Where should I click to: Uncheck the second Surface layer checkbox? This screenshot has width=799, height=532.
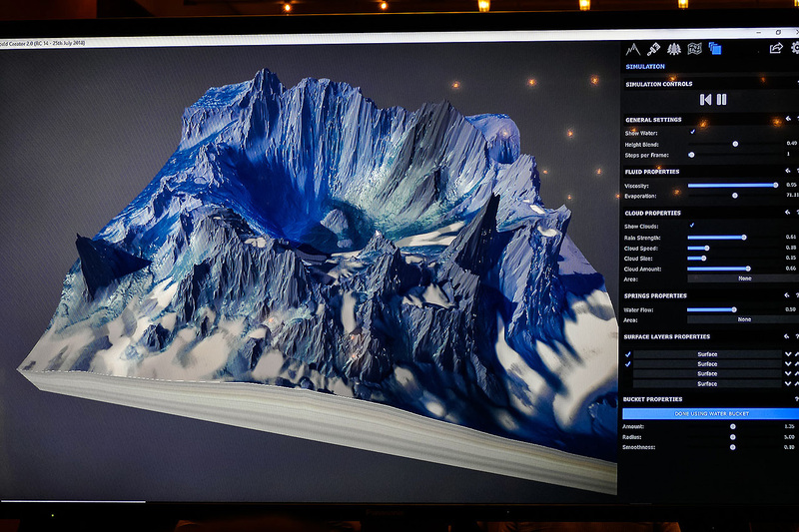click(628, 364)
